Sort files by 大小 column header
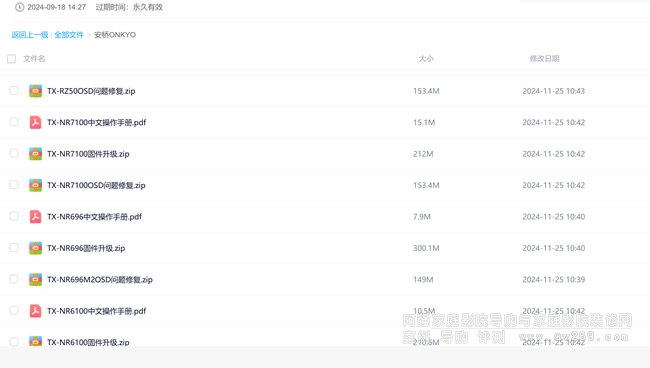Viewport: 650px width, 368px height. [x=426, y=58]
